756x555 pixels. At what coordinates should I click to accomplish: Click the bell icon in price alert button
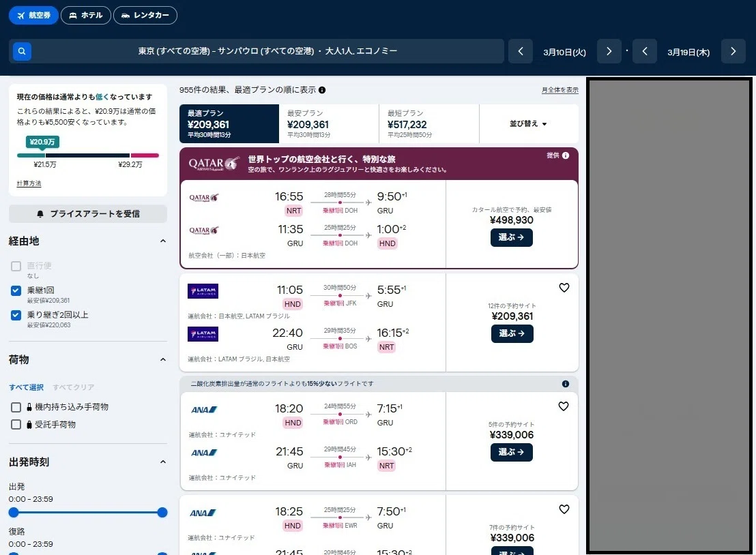(x=40, y=214)
